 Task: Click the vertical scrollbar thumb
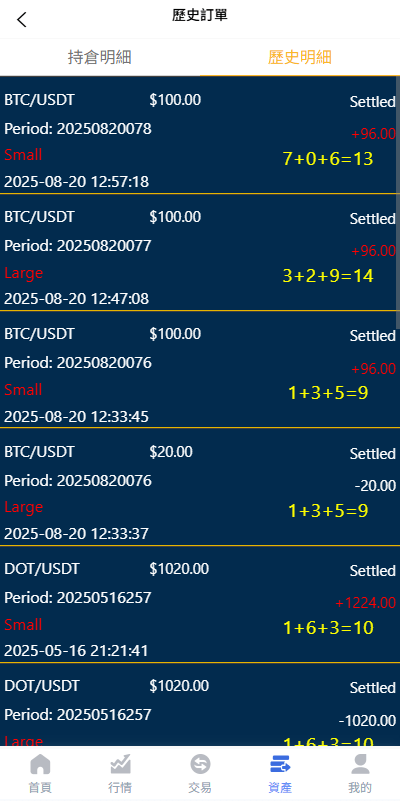click(x=397, y=202)
